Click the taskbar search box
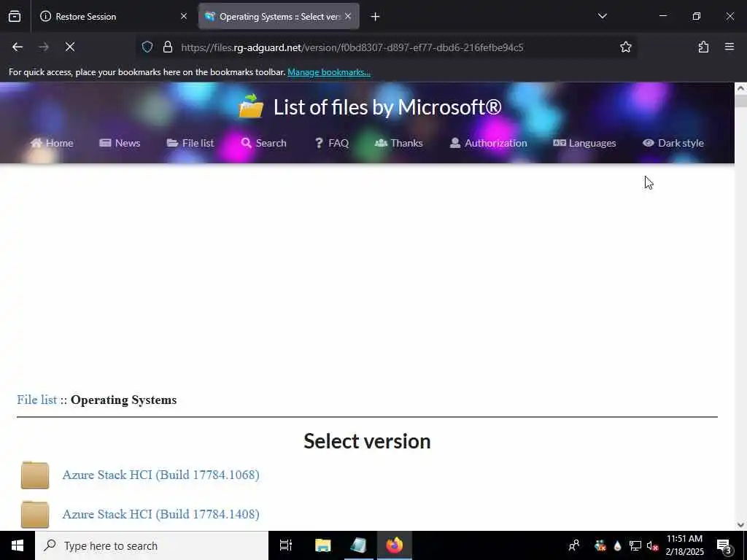Viewport: 747px width, 560px height. point(152,545)
